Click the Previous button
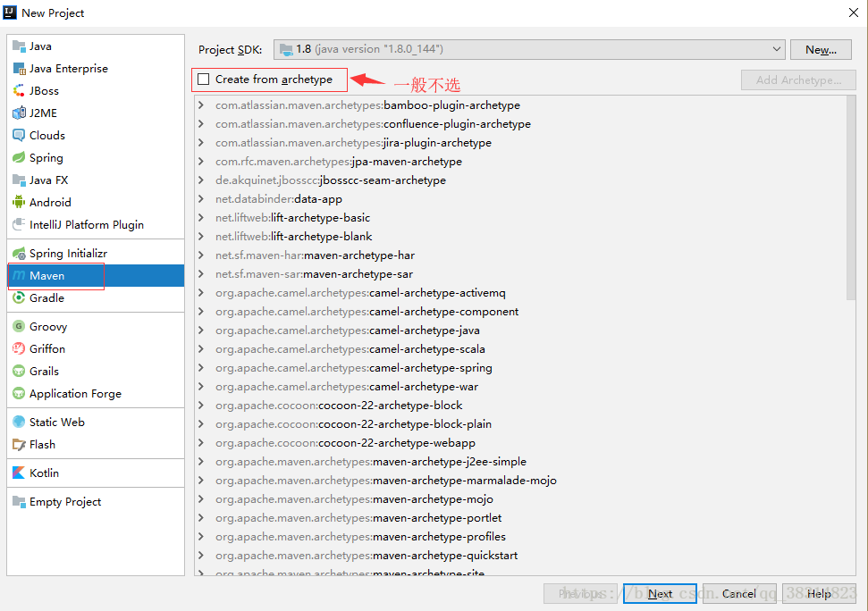The image size is (868, 611). (x=581, y=594)
